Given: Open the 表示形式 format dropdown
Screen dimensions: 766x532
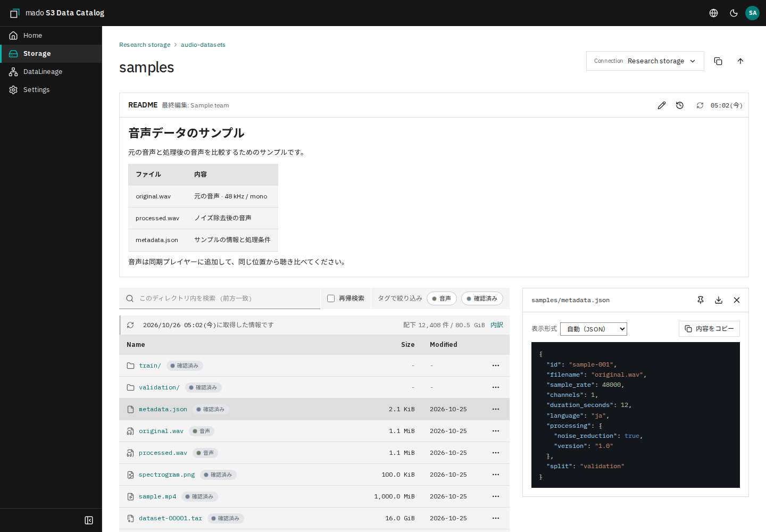Looking at the screenshot, I should pos(594,329).
